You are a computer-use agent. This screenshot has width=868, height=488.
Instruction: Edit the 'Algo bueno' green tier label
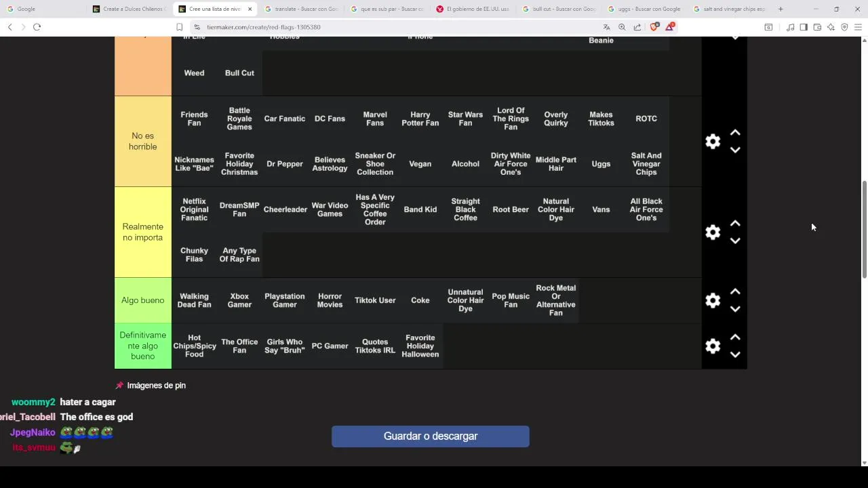coord(143,300)
